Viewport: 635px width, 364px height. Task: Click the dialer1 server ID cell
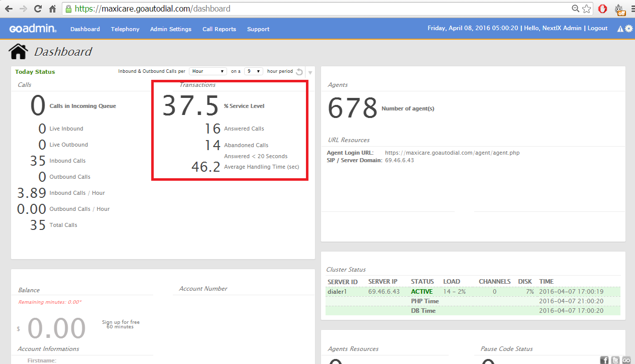pos(337,291)
